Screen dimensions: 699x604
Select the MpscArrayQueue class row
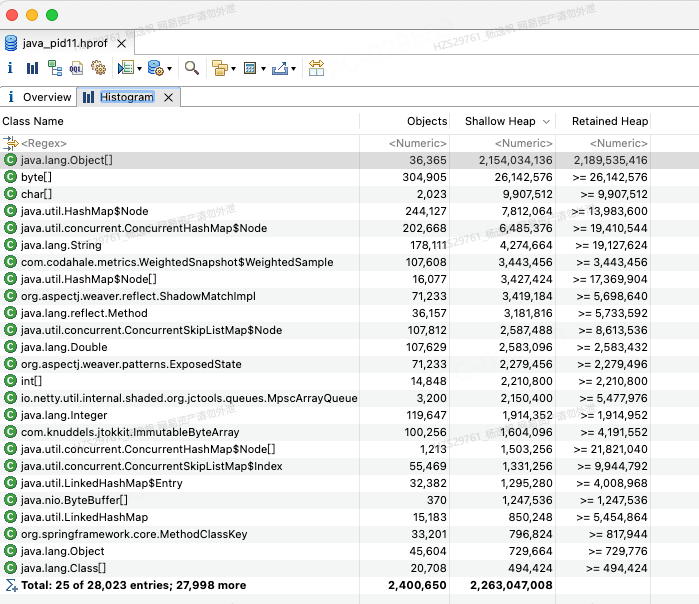point(350,398)
